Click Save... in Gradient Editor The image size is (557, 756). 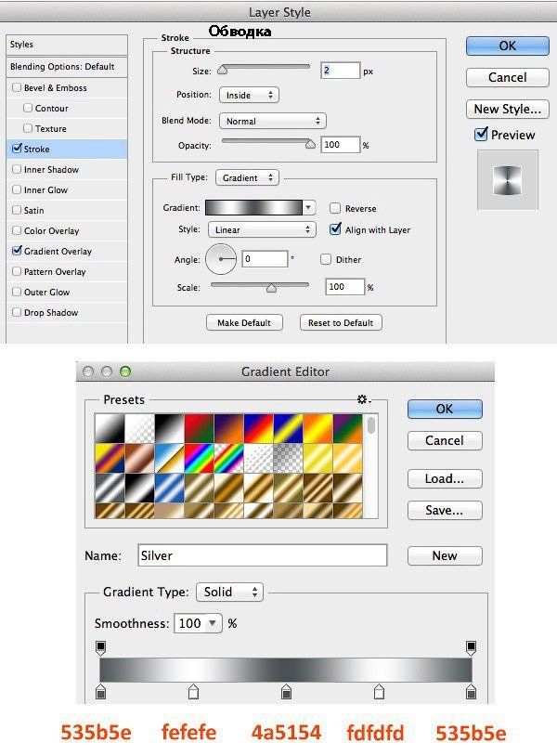pyautogui.click(x=445, y=510)
